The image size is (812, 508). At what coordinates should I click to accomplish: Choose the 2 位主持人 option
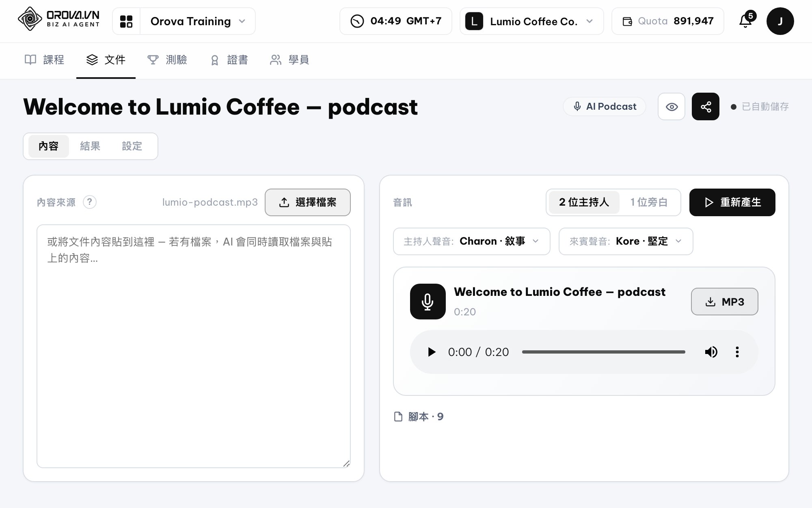tap(584, 202)
